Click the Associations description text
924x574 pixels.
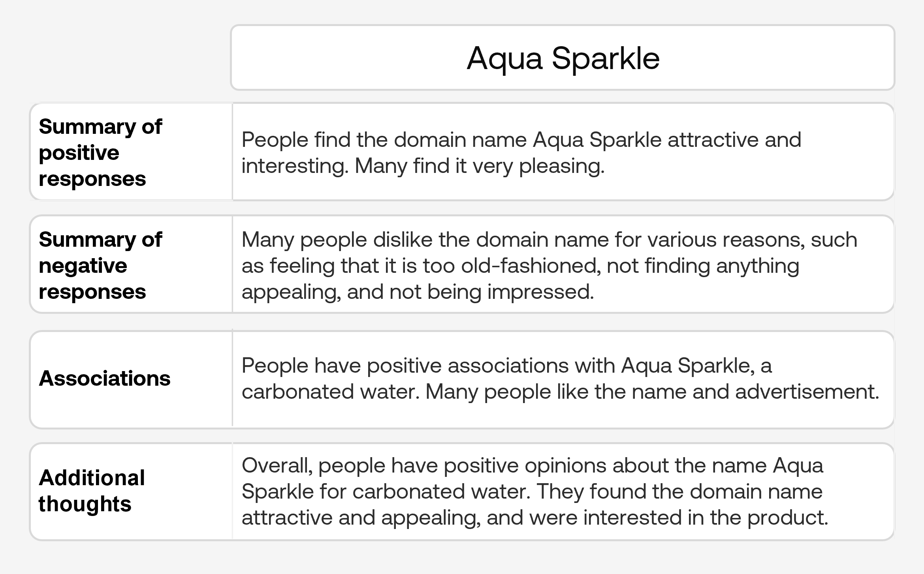click(x=560, y=378)
